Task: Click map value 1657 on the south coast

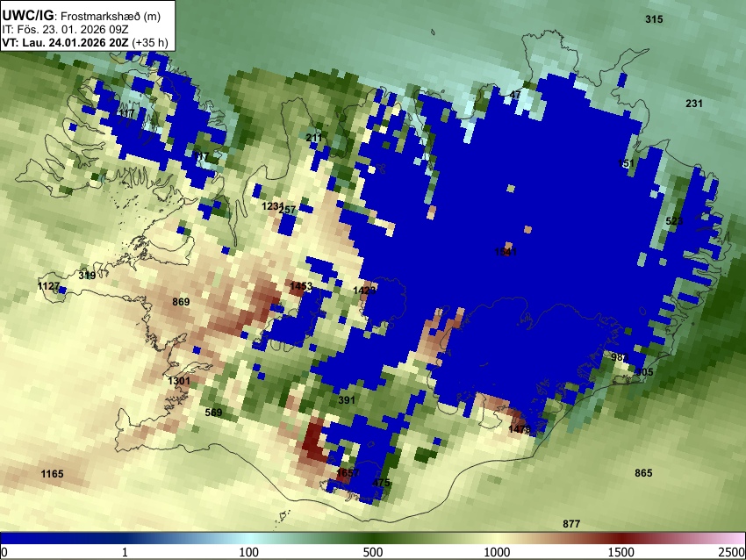Action: pos(348,472)
